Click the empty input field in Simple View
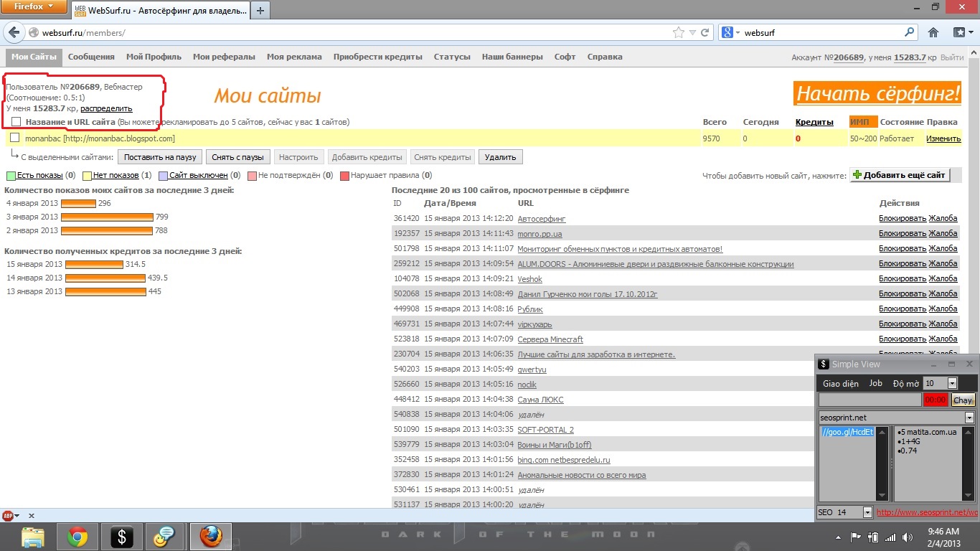 (870, 400)
